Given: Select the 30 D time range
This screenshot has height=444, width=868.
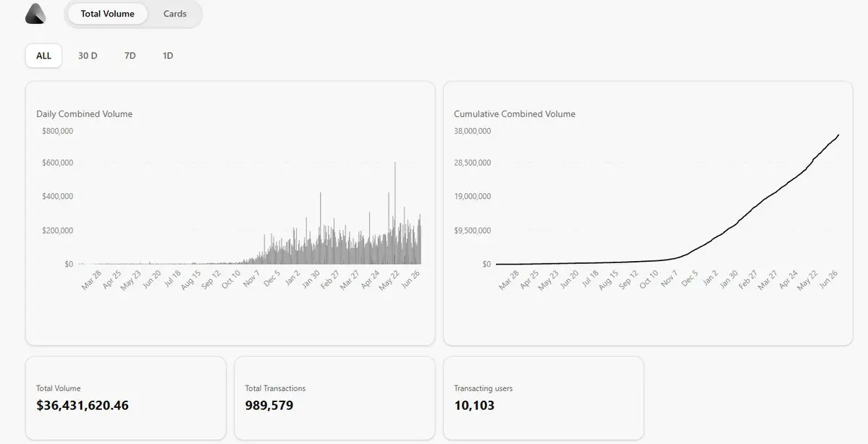Looking at the screenshot, I should (88, 56).
